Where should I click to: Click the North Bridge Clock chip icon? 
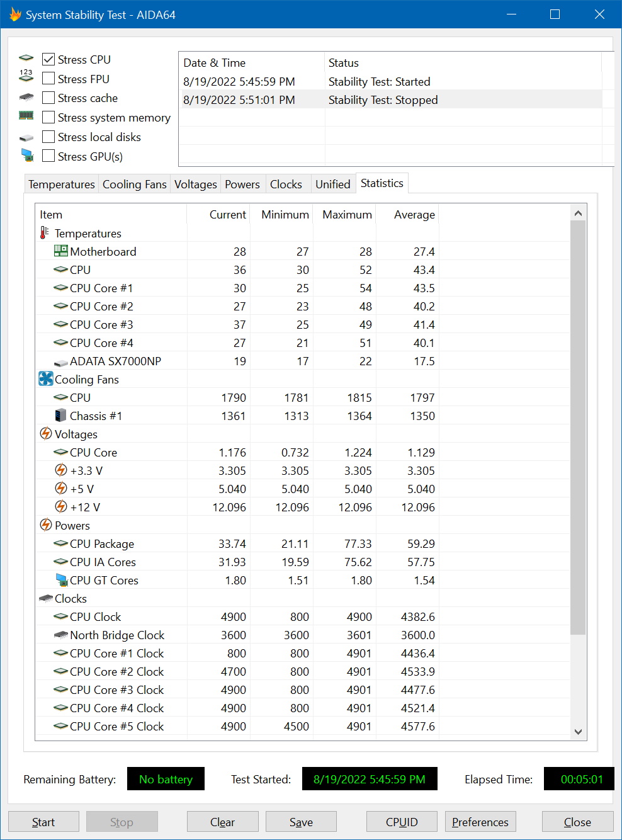pos(61,635)
